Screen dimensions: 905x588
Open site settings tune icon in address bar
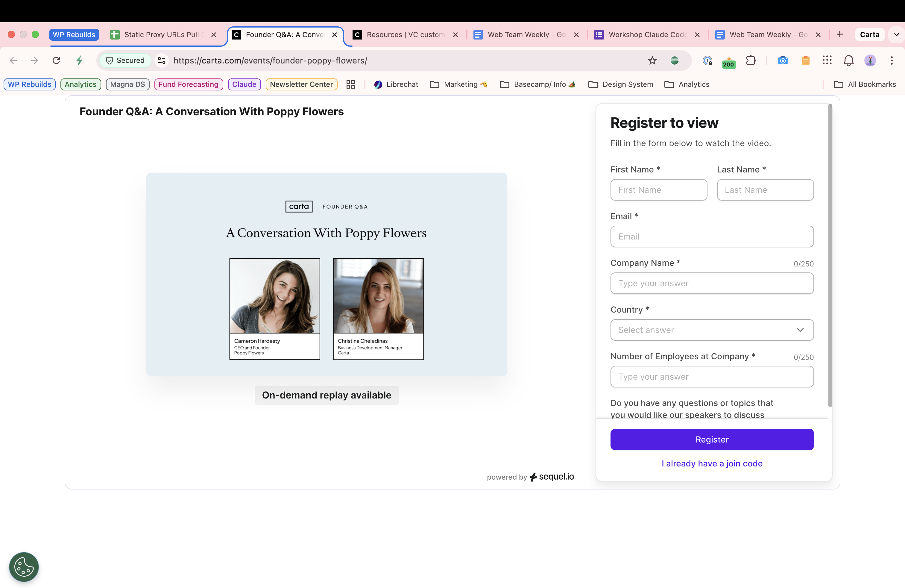[x=162, y=60]
